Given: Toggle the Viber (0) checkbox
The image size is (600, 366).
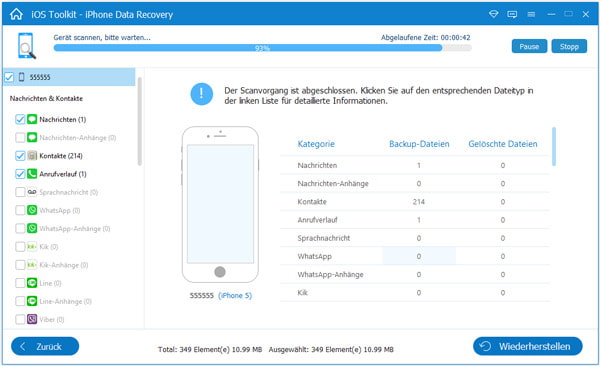Looking at the screenshot, I should click(x=20, y=319).
